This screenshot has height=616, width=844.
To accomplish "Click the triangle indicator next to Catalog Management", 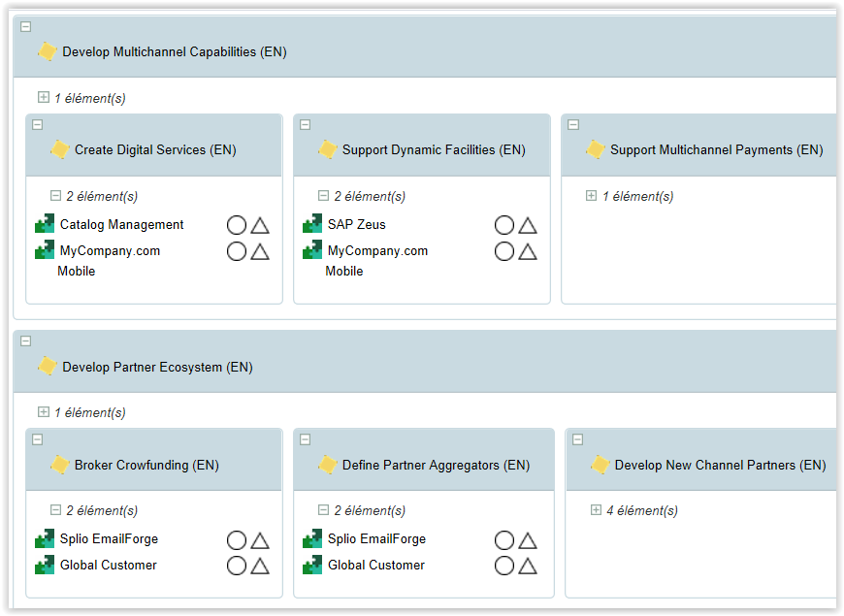I will click(260, 225).
